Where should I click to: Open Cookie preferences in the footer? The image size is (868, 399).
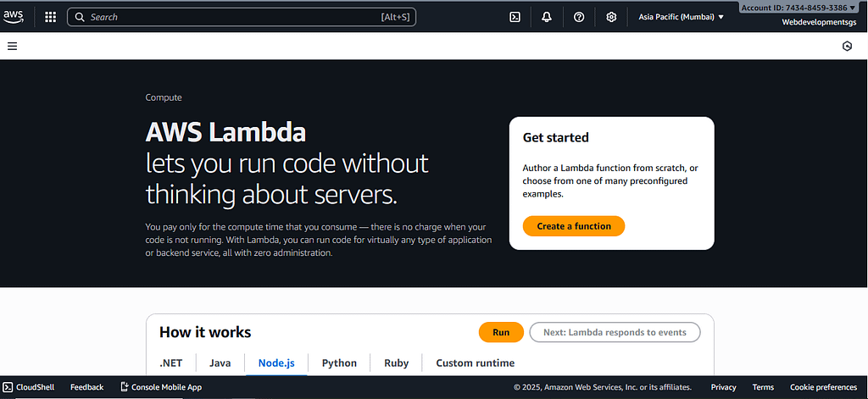823,387
